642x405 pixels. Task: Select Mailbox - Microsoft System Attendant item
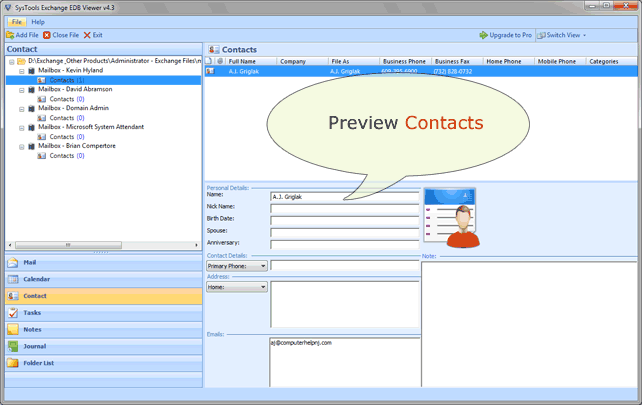[x=91, y=127]
